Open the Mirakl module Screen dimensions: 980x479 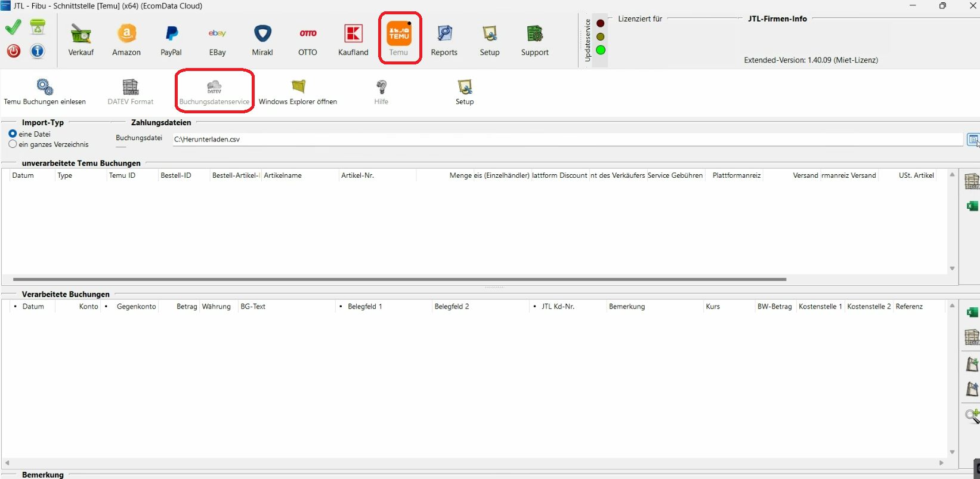pos(262,39)
